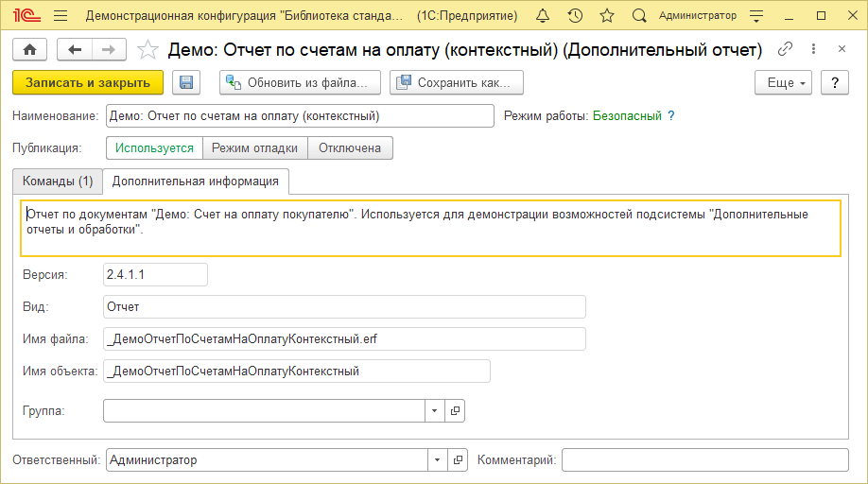Set publication to Режим отладки
This screenshot has height=484, width=868.
255,148
